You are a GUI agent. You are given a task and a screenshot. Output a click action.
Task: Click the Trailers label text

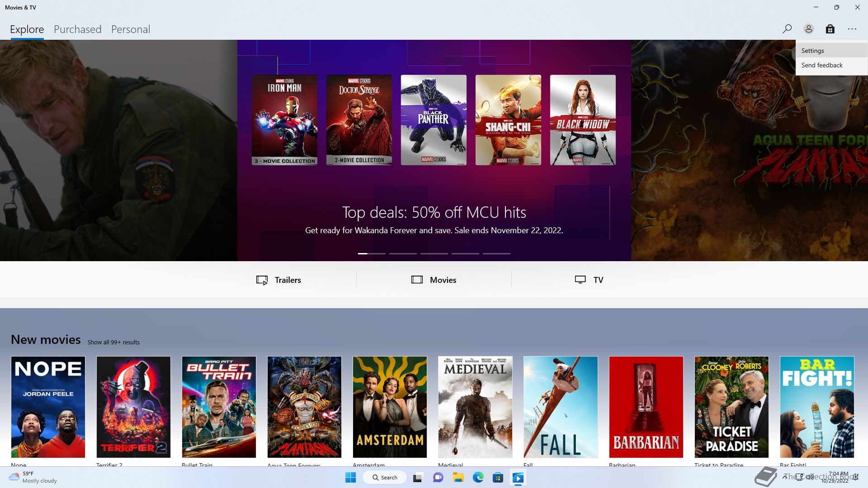(288, 280)
